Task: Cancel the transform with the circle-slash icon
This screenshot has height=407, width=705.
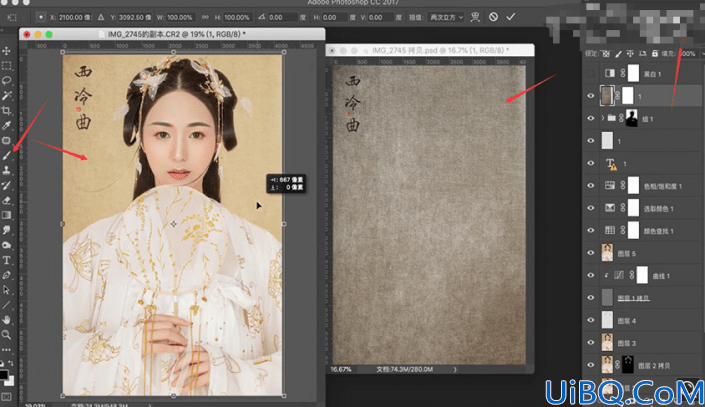Action: point(493,17)
